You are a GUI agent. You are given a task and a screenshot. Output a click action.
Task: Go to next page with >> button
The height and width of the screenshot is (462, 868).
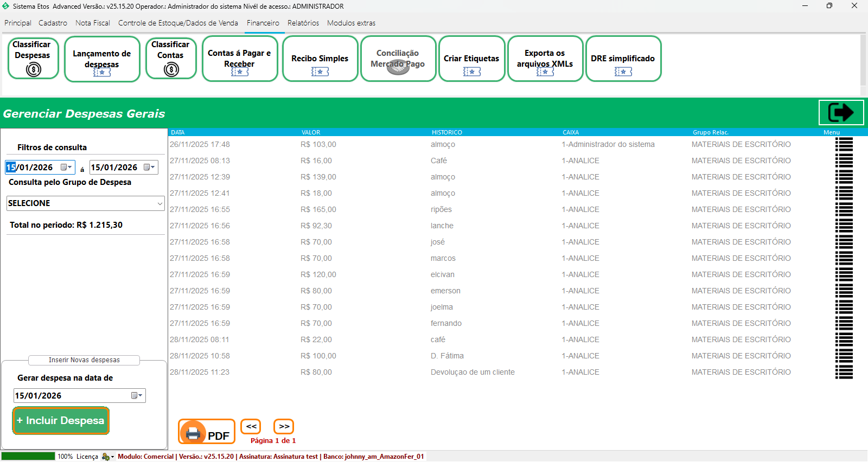pos(284,427)
